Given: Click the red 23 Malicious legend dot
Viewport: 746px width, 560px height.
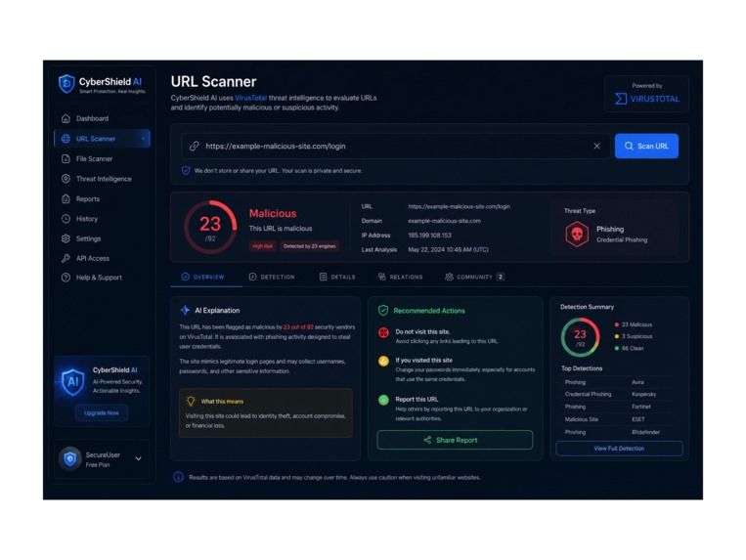Looking at the screenshot, I should pyautogui.click(x=617, y=324).
